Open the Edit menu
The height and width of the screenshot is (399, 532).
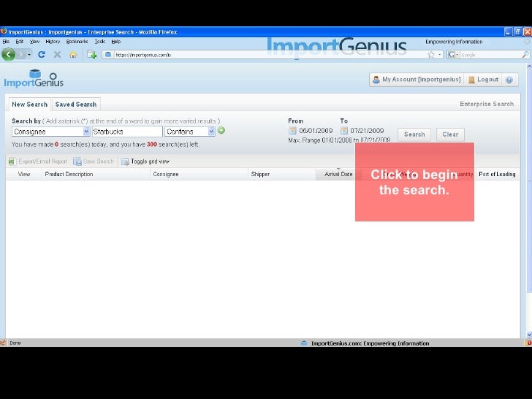[x=19, y=42]
